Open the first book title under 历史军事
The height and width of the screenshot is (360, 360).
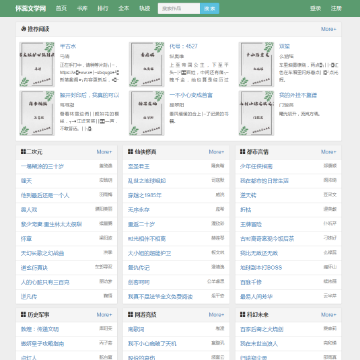pos(40,329)
